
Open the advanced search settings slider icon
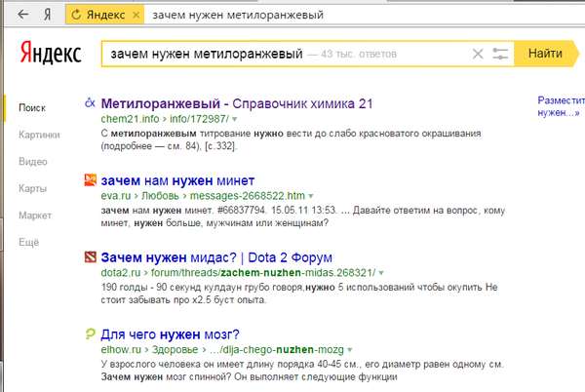[500, 54]
